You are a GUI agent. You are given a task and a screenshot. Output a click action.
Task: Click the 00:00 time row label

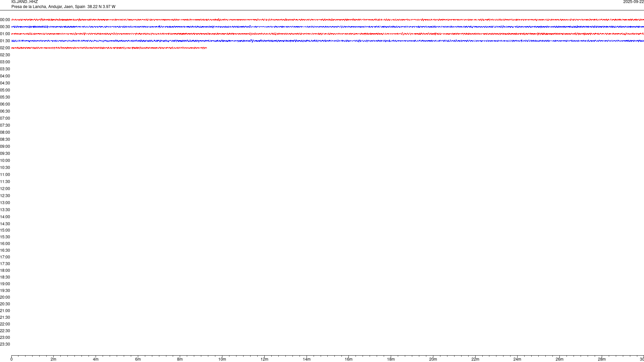5,20
